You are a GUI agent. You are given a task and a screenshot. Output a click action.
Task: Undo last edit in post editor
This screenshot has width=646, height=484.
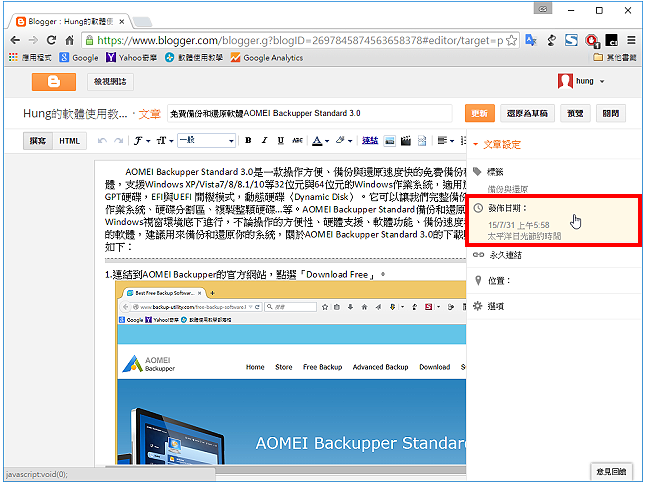tap(102, 141)
